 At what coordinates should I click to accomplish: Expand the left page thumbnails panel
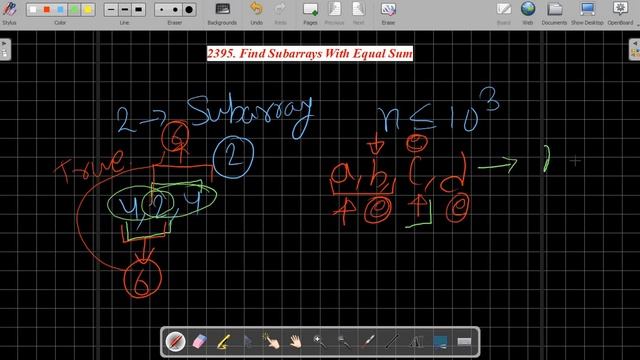point(4,49)
